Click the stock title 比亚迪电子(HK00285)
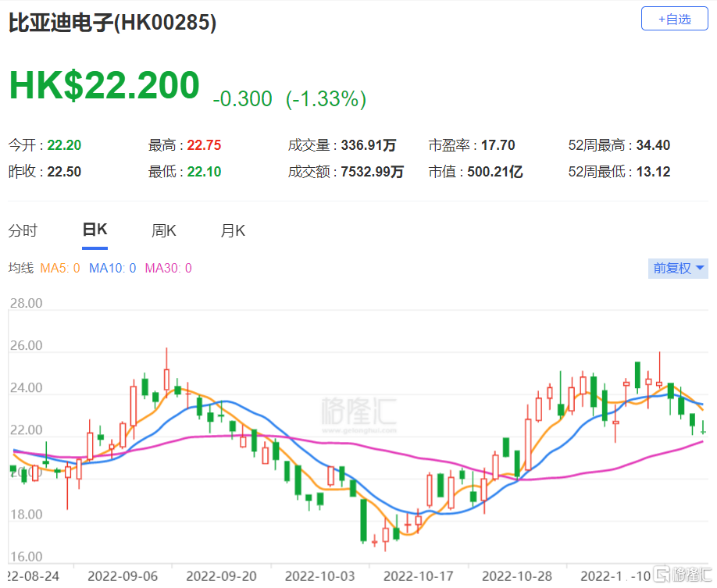 coord(112,23)
